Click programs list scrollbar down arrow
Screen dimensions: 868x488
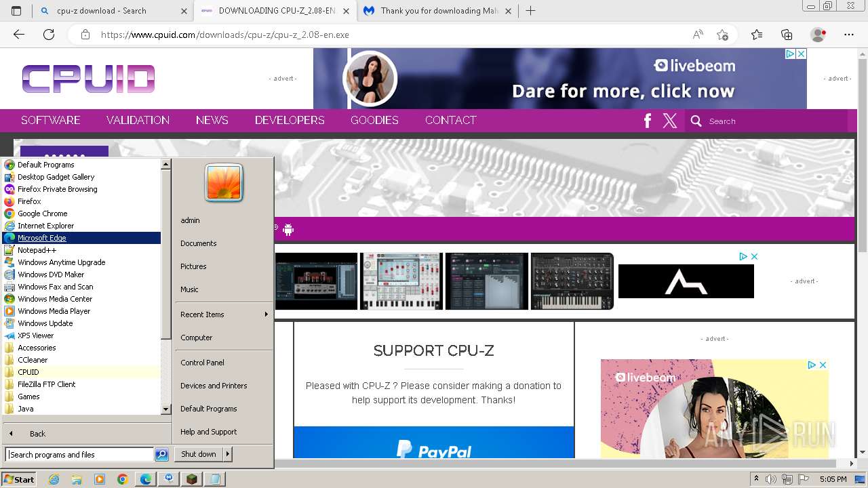tap(165, 409)
